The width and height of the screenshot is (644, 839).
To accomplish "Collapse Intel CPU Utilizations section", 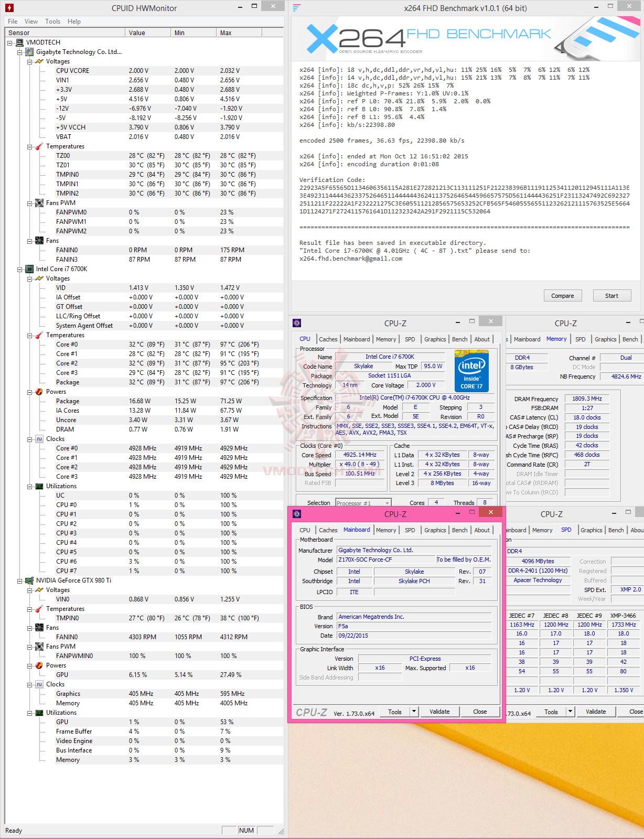I will (x=30, y=487).
